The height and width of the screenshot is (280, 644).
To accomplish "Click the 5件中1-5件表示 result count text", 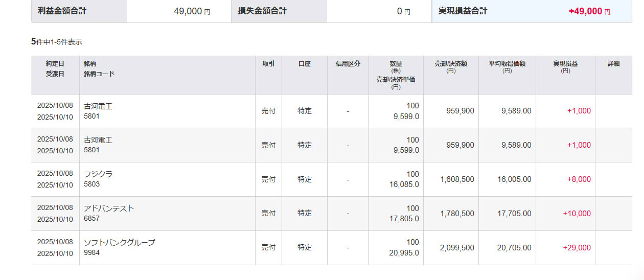I will (x=56, y=42).
